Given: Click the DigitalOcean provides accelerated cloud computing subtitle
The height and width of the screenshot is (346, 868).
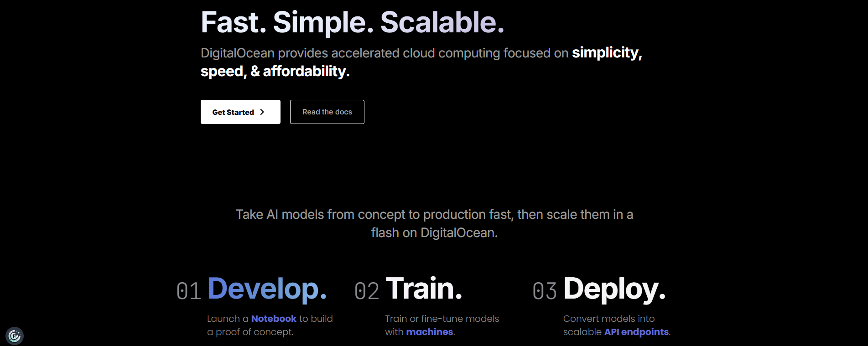Looking at the screenshot, I should pyautogui.click(x=384, y=53).
